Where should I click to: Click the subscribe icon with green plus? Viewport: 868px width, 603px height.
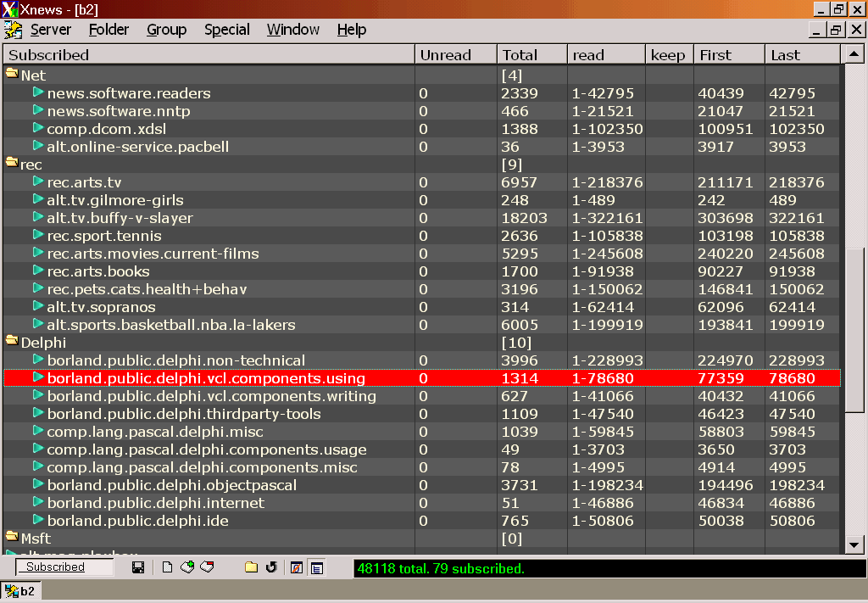187,567
